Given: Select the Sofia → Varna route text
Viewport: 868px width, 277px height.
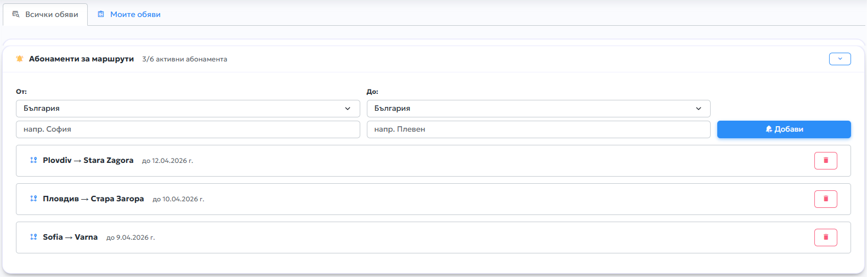Looking at the screenshot, I should click(x=70, y=237).
